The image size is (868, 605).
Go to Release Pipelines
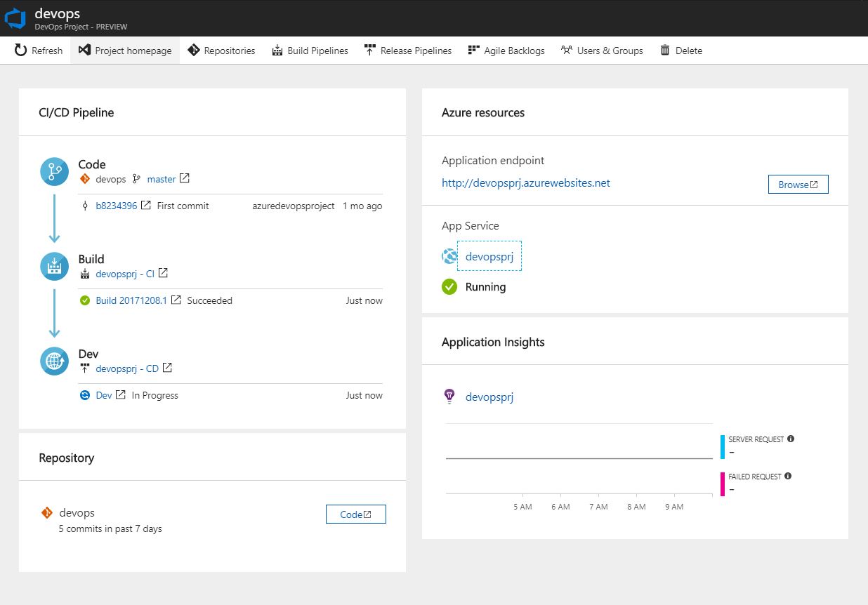coord(408,51)
